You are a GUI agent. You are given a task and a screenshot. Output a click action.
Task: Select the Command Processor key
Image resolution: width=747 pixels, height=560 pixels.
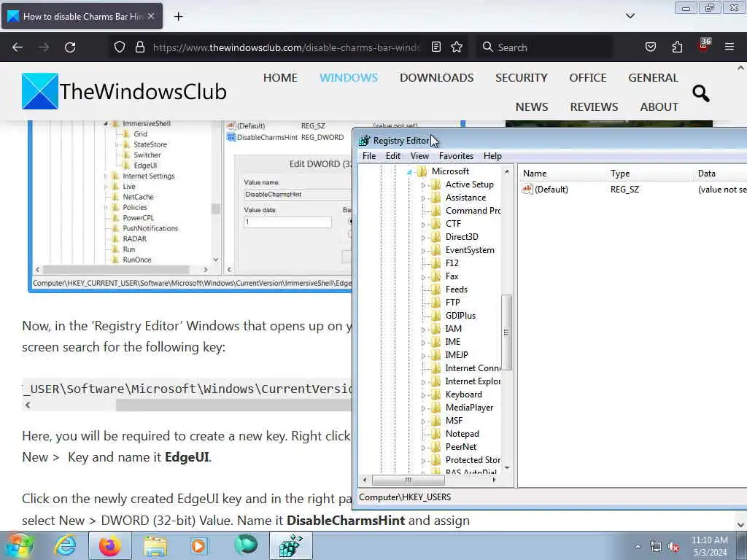[473, 211]
